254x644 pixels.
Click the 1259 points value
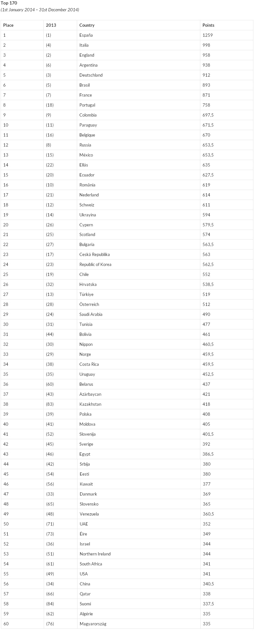(208, 35)
